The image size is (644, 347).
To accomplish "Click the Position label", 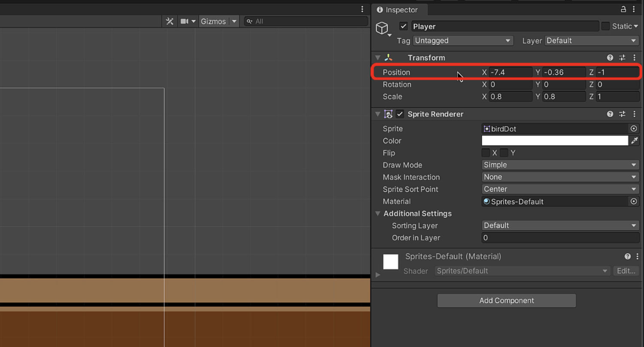I will point(396,72).
